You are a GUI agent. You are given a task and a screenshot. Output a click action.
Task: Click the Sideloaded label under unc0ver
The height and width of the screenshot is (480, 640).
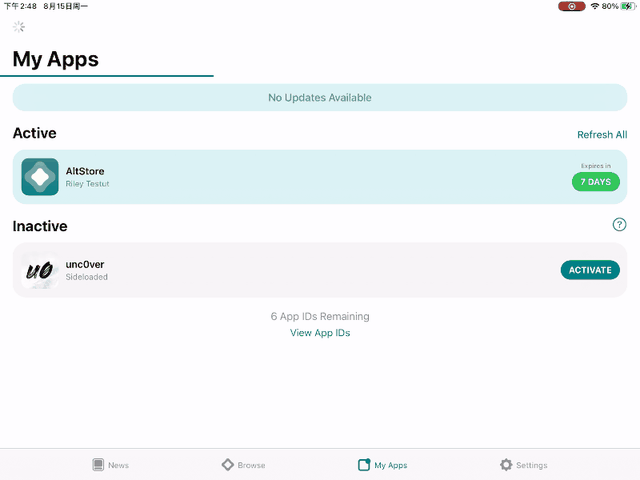point(87,277)
